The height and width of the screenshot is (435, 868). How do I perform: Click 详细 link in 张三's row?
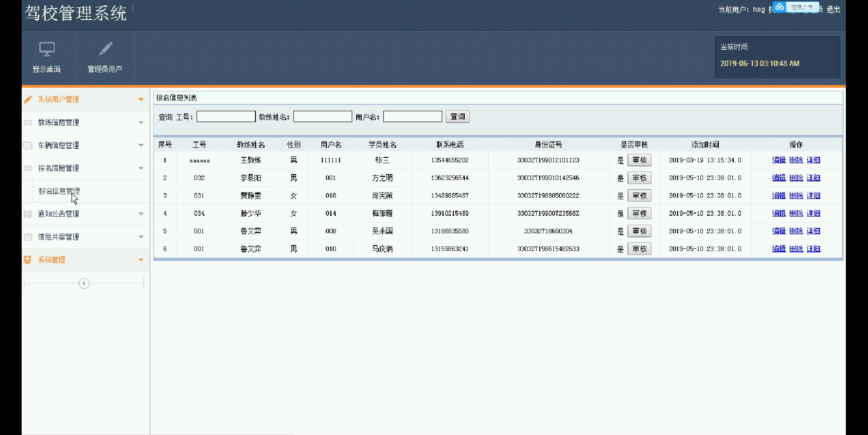click(813, 160)
